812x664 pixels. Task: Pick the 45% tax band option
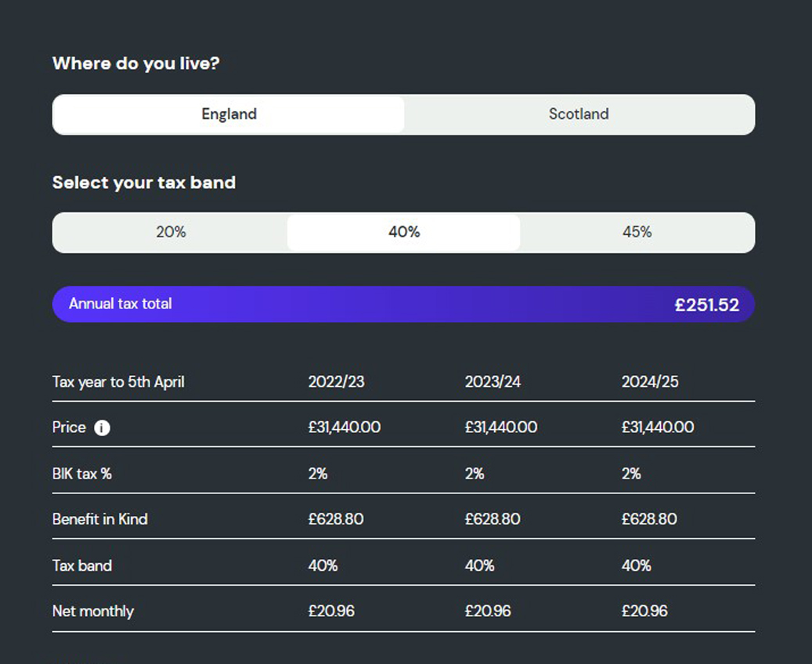(x=637, y=233)
